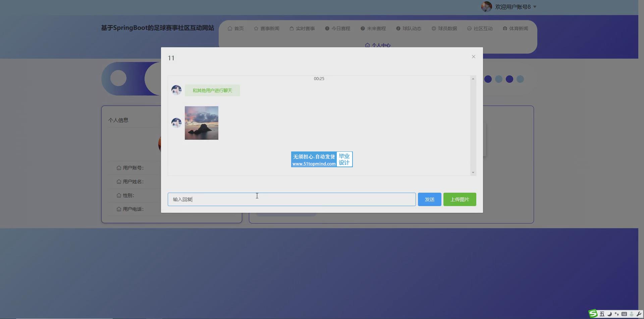This screenshot has width=644, height=319.
Task: Close the chat dialog titled 11
Action: click(473, 57)
